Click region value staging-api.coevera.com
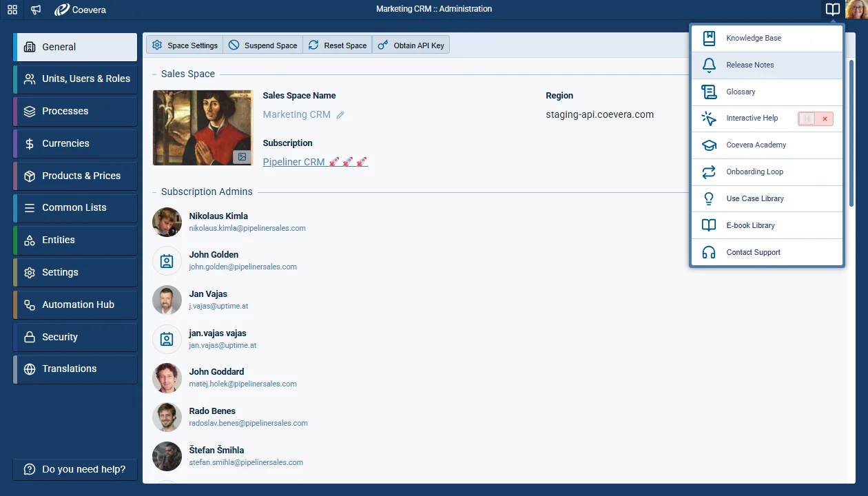This screenshot has width=868, height=496. click(x=599, y=115)
